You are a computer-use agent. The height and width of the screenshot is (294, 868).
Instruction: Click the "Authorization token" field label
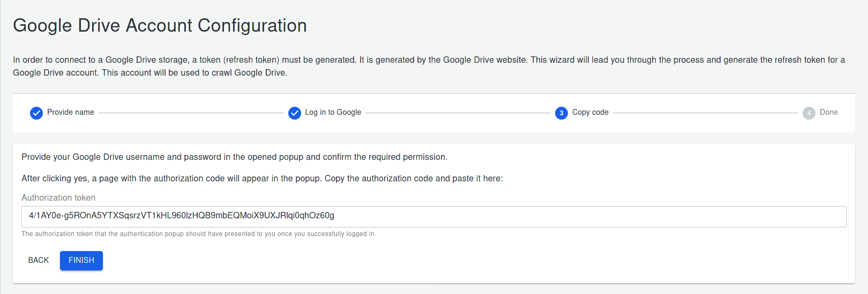point(58,198)
